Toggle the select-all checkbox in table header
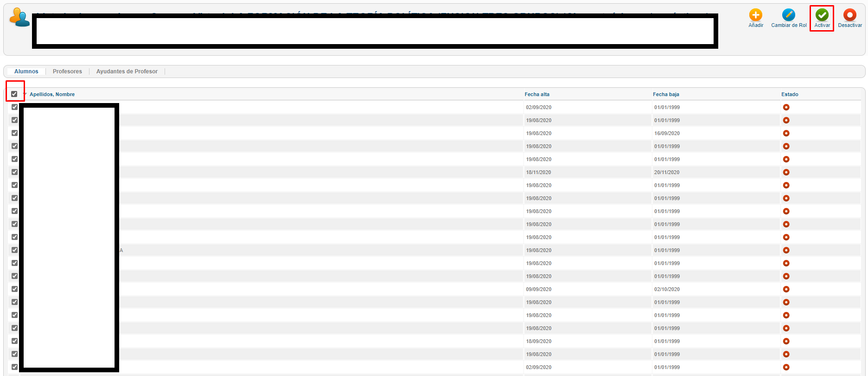Viewport: 868px width, 376px height. pos(14,94)
